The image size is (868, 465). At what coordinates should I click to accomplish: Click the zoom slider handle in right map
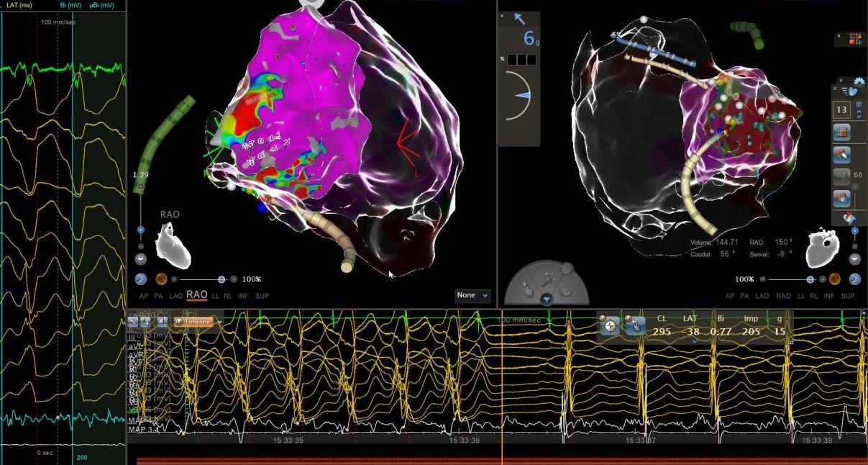tap(810, 279)
